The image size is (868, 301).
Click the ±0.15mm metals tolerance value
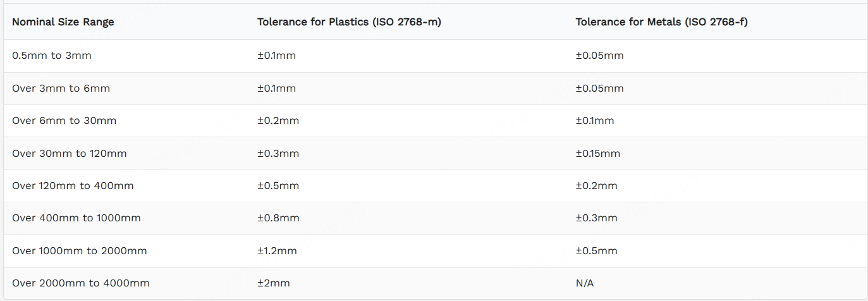tap(597, 154)
